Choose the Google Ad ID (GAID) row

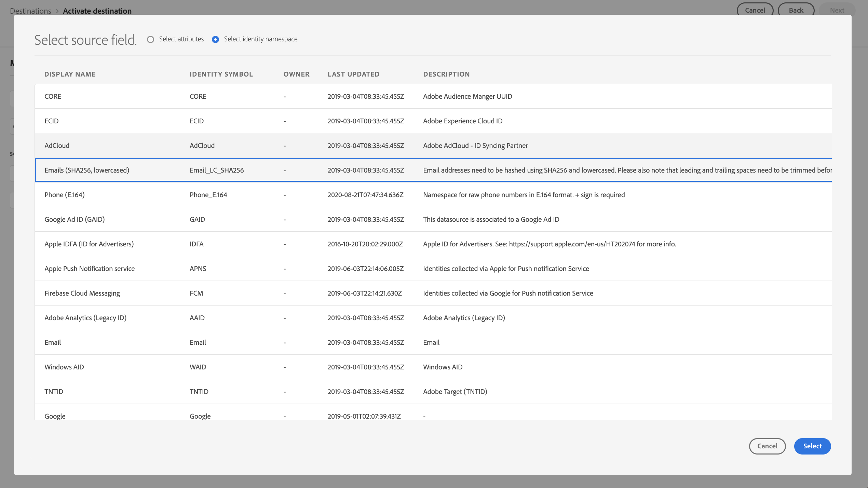[433, 219]
